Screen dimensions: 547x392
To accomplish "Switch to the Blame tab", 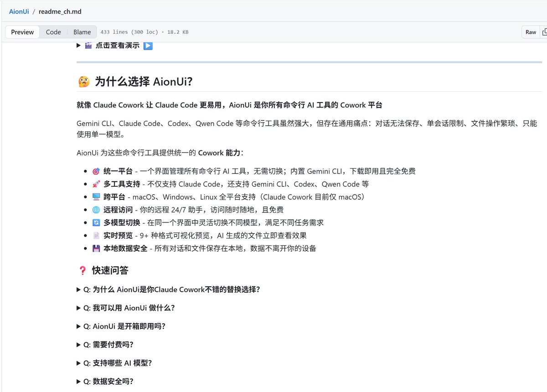I will pyautogui.click(x=82, y=32).
